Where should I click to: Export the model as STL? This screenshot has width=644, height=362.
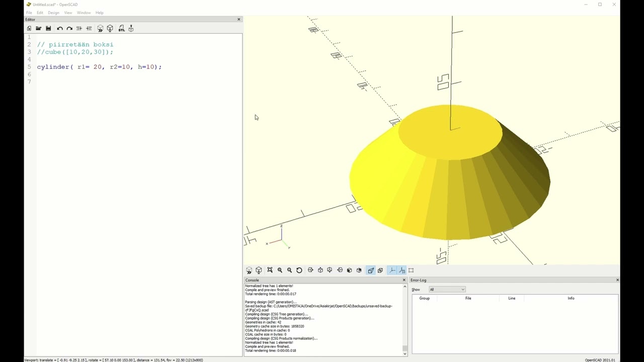[x=121, y=29]
